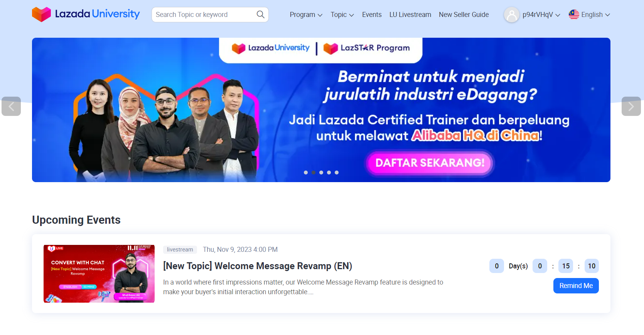The height and width of the screenshot is (335, 644).
Task: Open the LU Livestream page
Action: click(x=410, y=15)
